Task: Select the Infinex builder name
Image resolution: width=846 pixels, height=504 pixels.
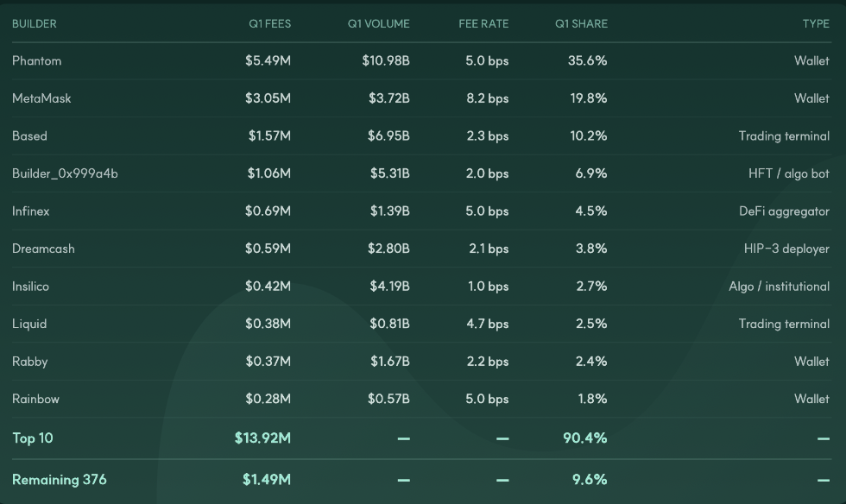Action: click(31, 211)
